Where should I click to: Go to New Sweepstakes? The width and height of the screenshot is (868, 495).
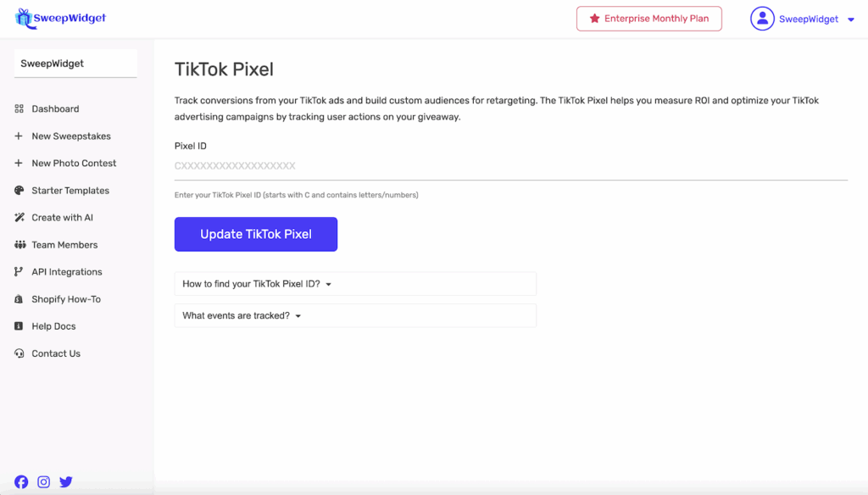tap(70, 136)
